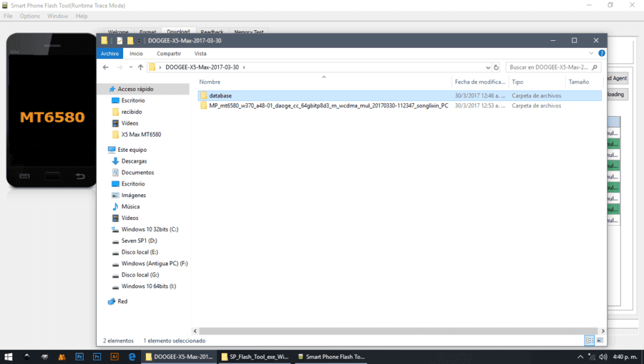Select the database folder
Screen dimensions: 644x364
[x=399, y=95]
